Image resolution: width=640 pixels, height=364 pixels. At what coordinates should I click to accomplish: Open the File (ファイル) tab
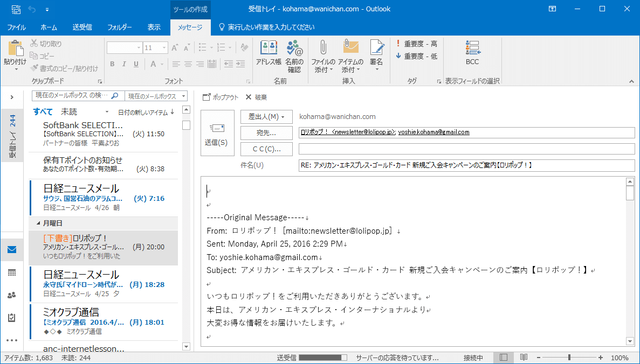[x=16, y=27]
